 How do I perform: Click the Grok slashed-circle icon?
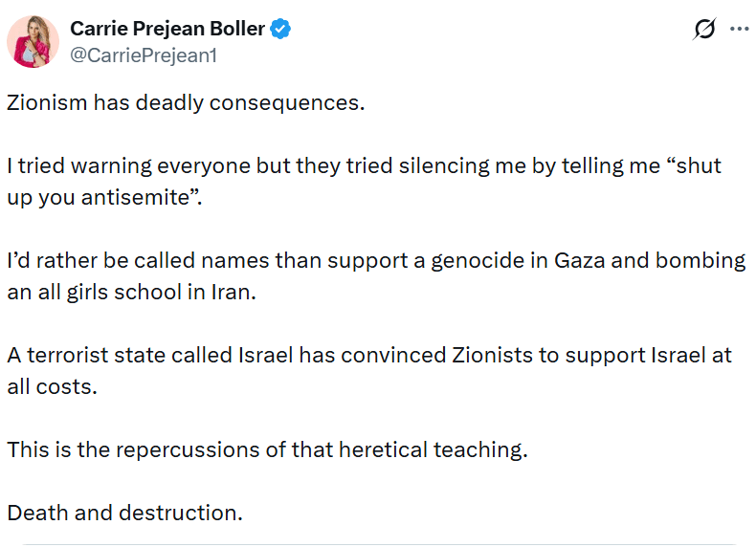pyautogui.click(x=704, y=30)
